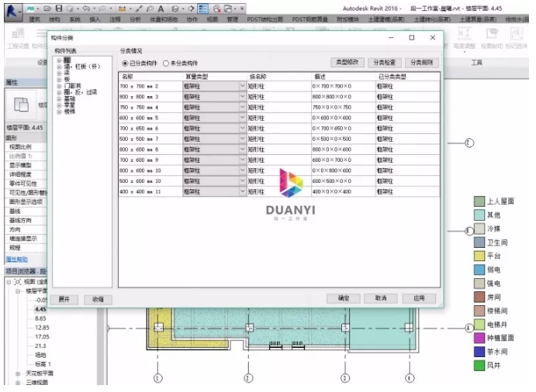
Task: Open 算量类型 dropdown for 600 x 600 mm 5
Action: pyautogui.click(x=242, y=118)
